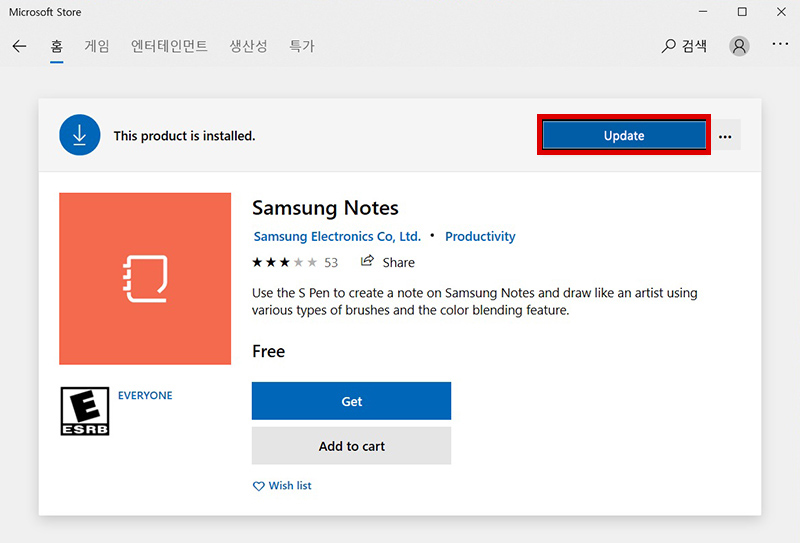Image resolution: width=800 pixels, height=543 pixels.
Task: Open more options next to Update button
Action: pyautogui.click(x=725, y=136)
